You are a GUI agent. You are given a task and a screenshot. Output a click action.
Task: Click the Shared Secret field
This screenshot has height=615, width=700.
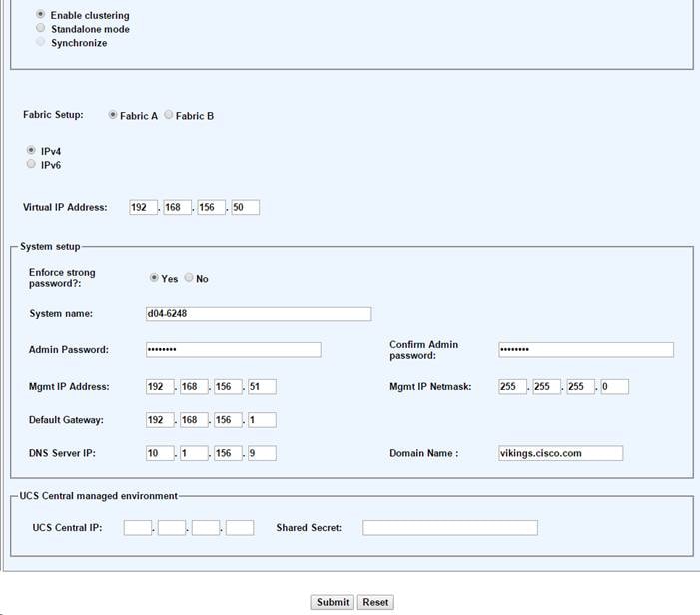(450, 528)
